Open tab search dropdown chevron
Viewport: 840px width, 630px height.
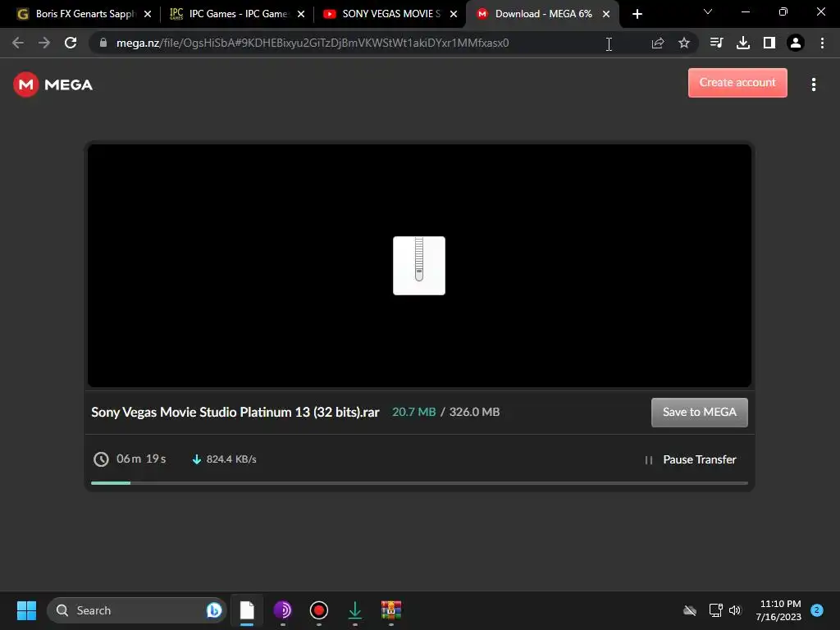coord(708,11)
